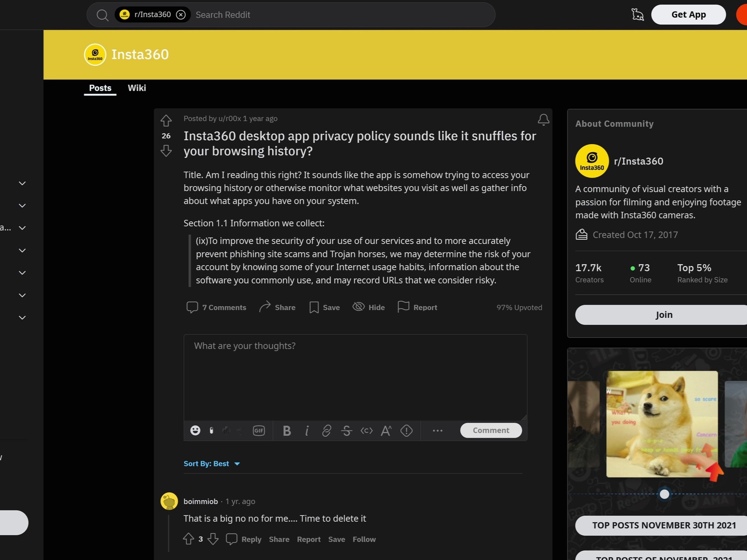Image resolution: width=747 pixels, height=560 pixels.
Task: Click the Get App button
Action: coord(688,15)
